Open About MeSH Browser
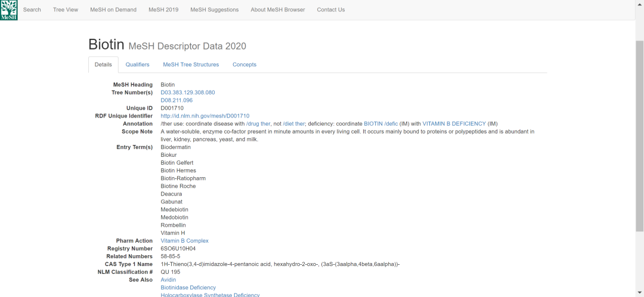The image size is (644, 297). tap(277, 10)
